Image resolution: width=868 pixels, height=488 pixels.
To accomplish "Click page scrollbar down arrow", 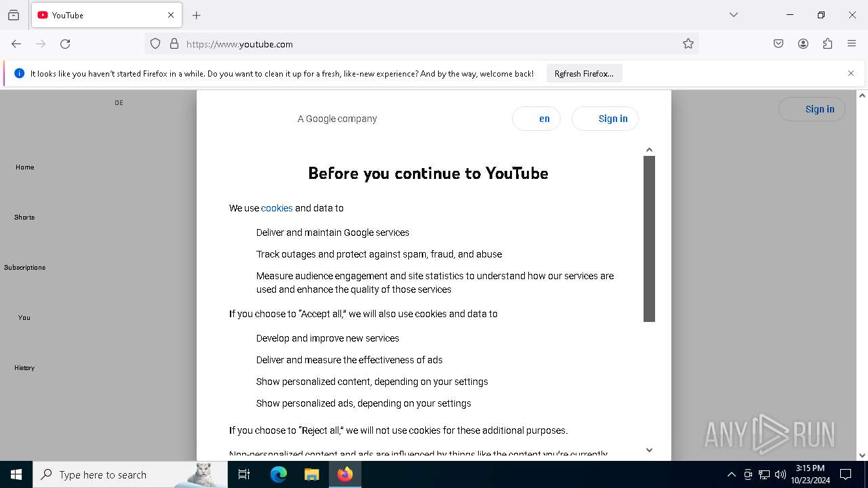I will (x=862, y=455).
